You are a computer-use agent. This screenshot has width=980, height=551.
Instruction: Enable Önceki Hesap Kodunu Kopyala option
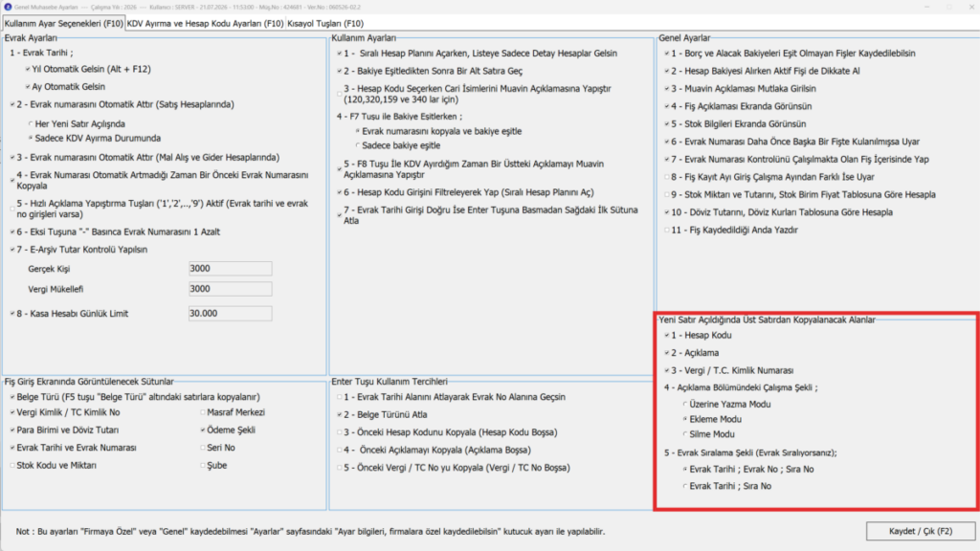tap(340, 432)
